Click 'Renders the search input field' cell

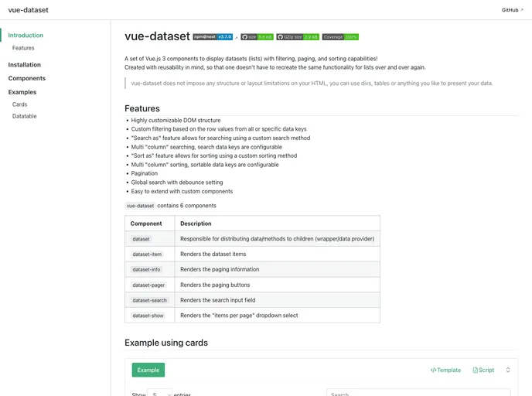click(x=277, y=300)
